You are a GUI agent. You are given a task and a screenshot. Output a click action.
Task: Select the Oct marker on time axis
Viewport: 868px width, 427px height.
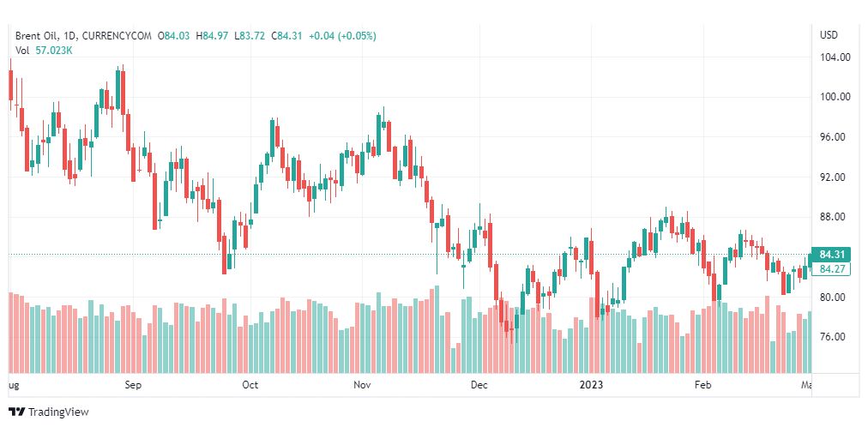(250, 385)
